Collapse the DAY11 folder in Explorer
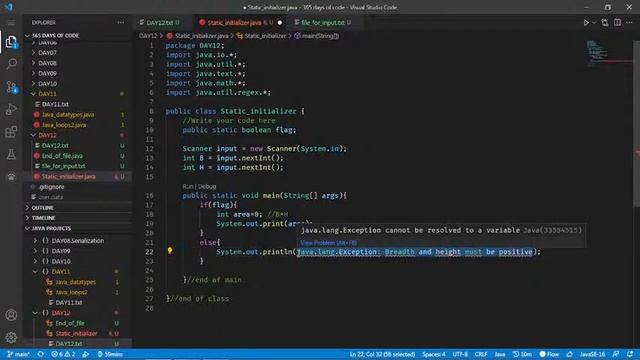This screenshot has width=640, height=360. (47, 94)
